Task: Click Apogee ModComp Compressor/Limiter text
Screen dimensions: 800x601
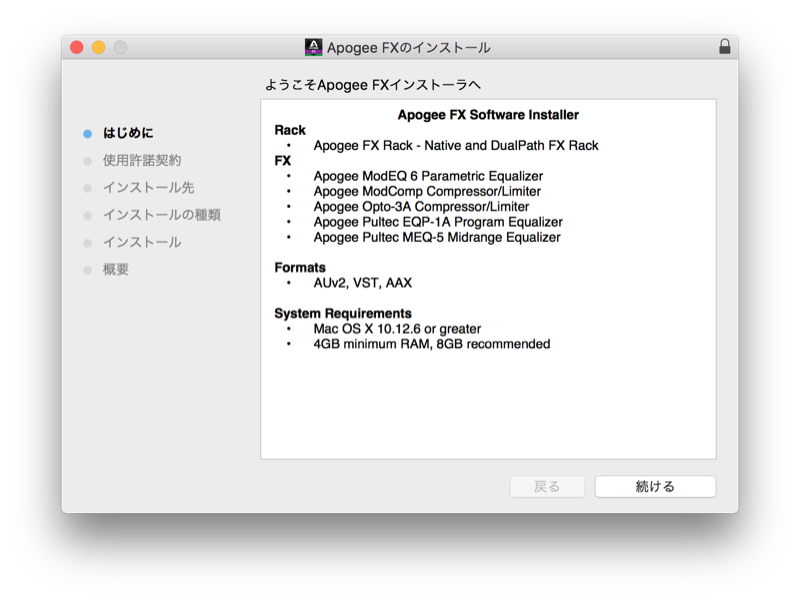Action: (x=427, y=191)
